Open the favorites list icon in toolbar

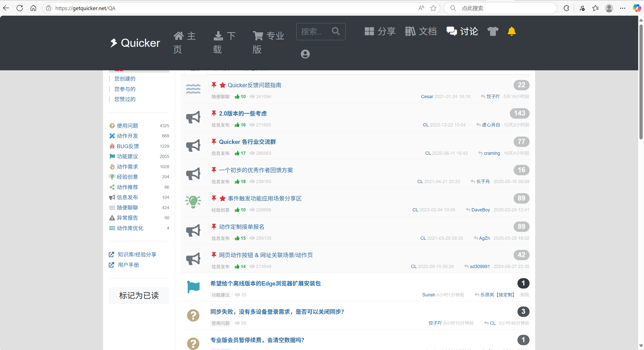595,8
